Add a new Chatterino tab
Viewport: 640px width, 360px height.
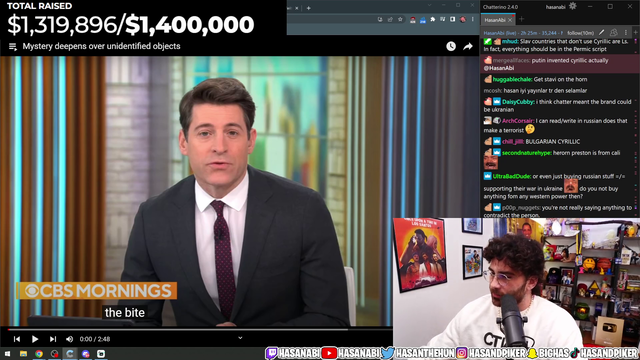(521, 19)
